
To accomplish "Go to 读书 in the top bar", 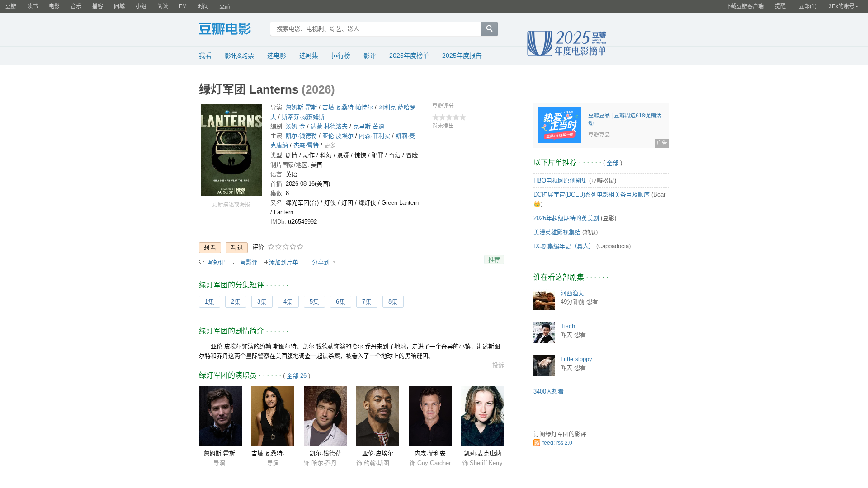I will click(33, 6).
